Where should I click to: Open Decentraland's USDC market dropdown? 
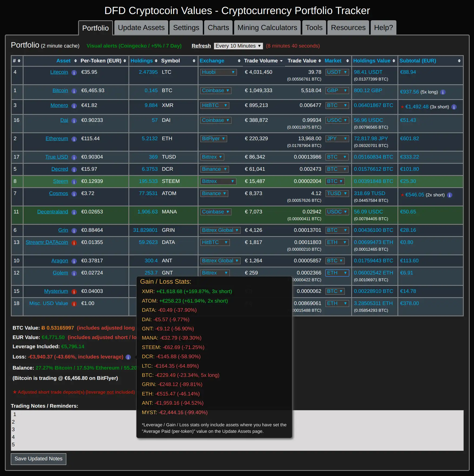click(x=337, y=212)
